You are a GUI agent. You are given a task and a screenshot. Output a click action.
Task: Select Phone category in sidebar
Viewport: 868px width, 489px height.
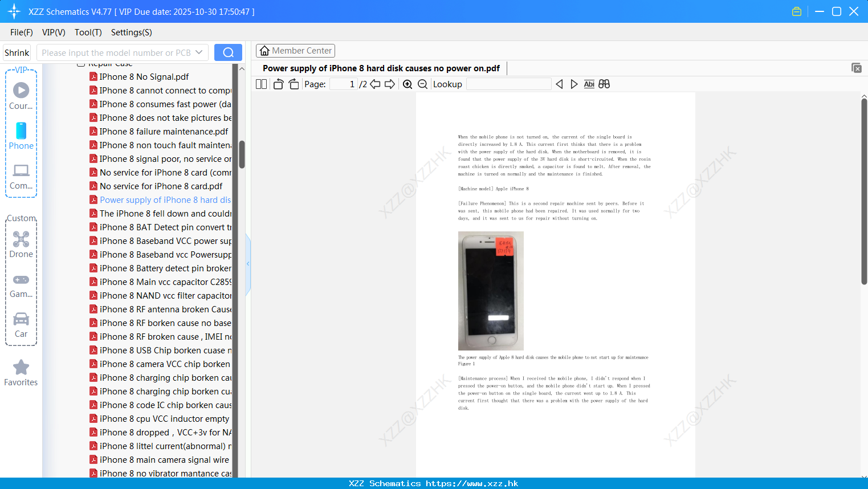pyautogui.click(x=21, y=136)
